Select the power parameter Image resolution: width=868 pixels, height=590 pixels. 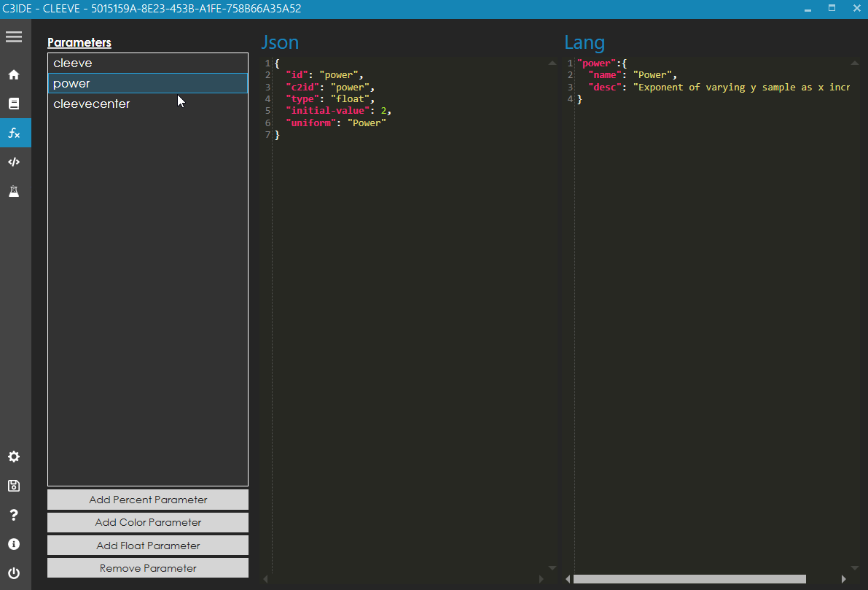click(148, 83)
